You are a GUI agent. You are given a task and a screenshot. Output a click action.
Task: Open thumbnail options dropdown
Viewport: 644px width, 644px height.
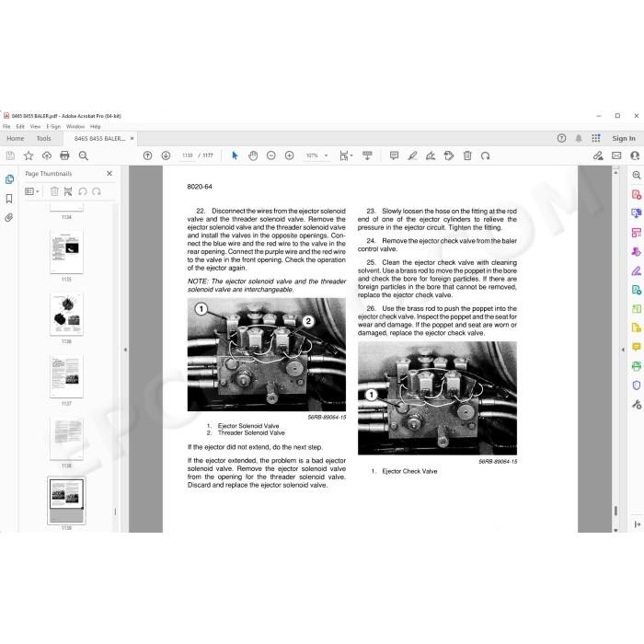tap(32, 191)
